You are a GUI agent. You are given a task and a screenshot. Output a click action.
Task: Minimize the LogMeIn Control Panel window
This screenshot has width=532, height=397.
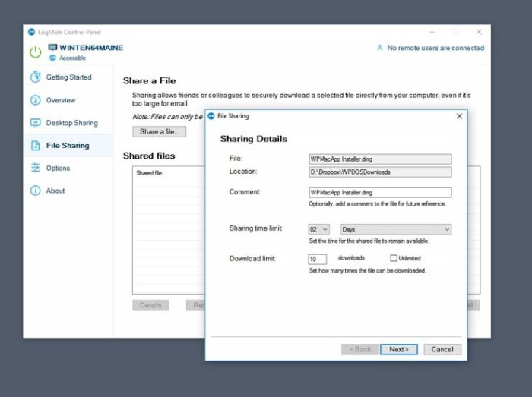point(432,32)
